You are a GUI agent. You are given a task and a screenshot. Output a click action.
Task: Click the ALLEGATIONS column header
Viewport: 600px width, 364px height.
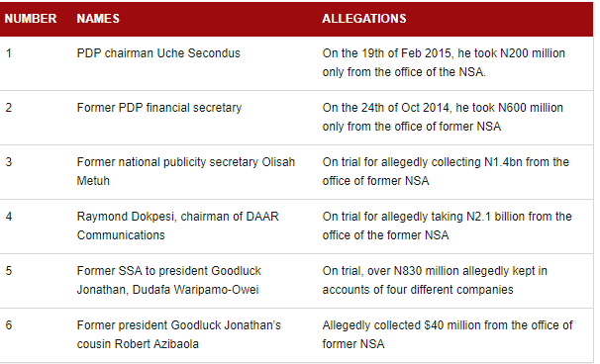pos(364,19)
